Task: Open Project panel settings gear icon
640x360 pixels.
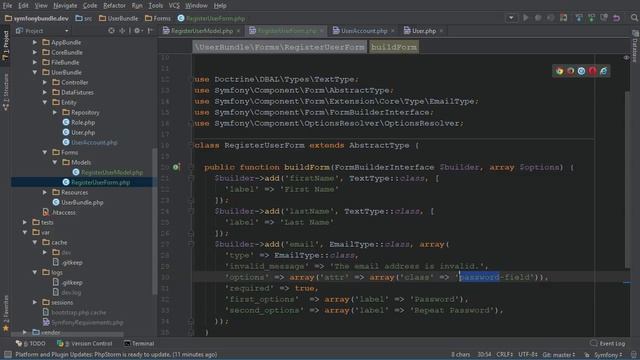Action: 138,31
